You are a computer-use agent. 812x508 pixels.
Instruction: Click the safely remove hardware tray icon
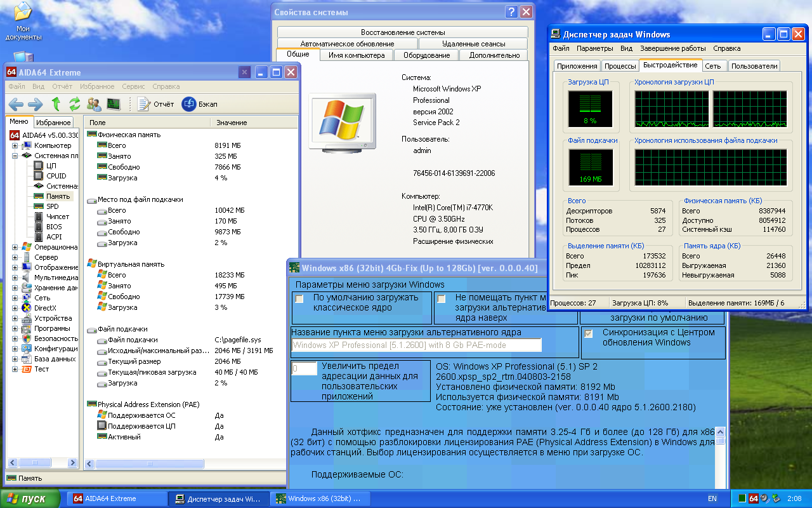point(776,499)
